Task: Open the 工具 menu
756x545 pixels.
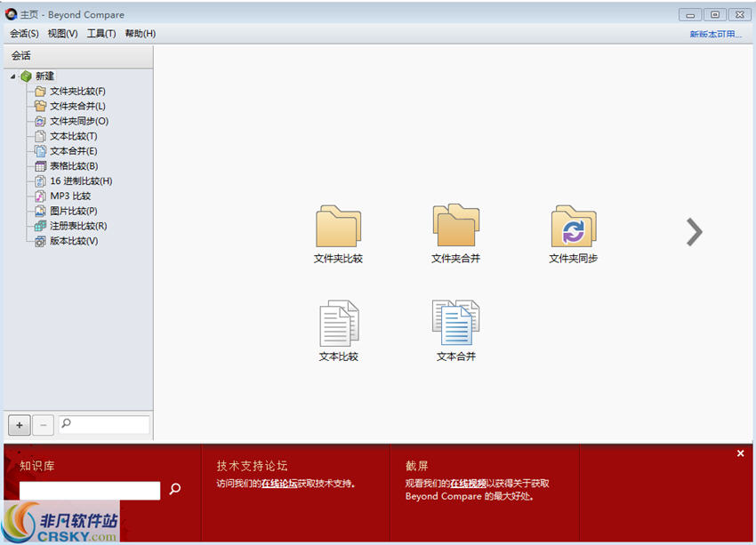Action: [x=100, y=33]
